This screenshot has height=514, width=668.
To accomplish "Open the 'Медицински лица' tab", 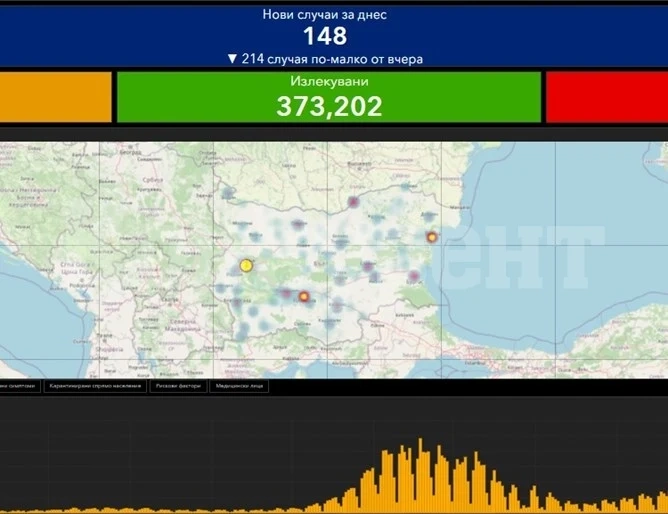I will (x=239, y=386).
